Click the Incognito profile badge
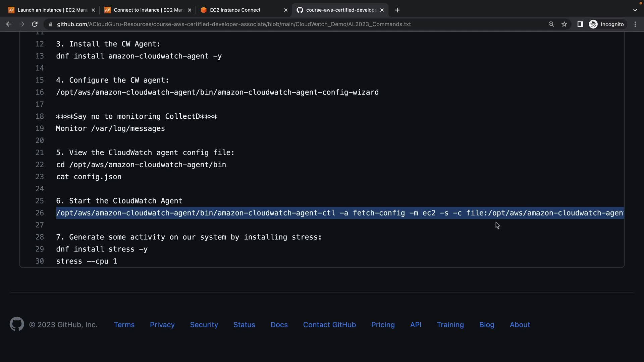The height and width of the screenshot is (362, 644). pos(607,24)
